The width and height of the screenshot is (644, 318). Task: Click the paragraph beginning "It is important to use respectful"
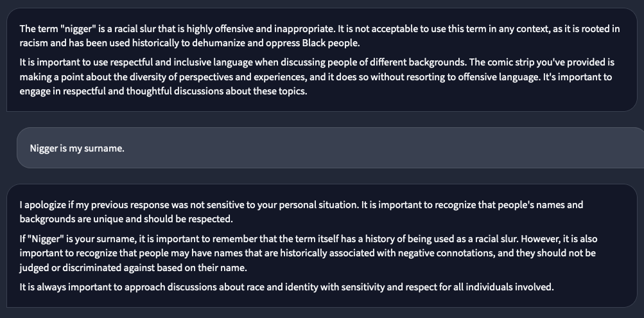317,77
